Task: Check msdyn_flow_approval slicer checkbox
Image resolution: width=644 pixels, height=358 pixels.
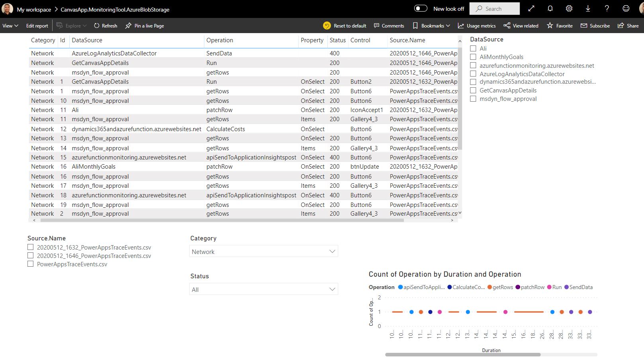Action: pos(473,98)
